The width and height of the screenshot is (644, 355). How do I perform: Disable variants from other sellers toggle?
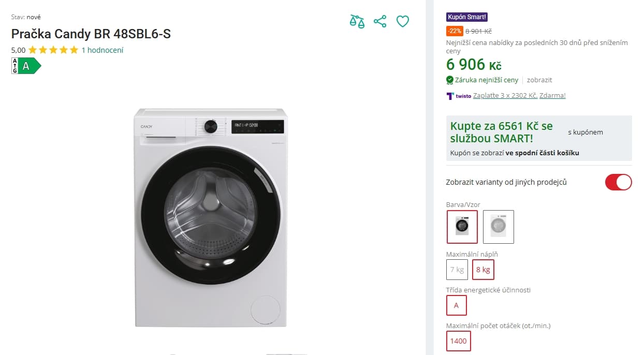[618, 182]
